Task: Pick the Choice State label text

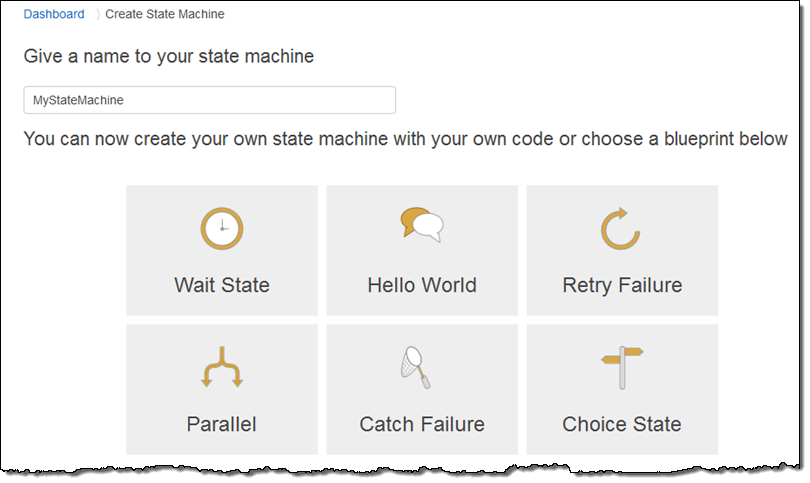Action: [x=621, y=424]
